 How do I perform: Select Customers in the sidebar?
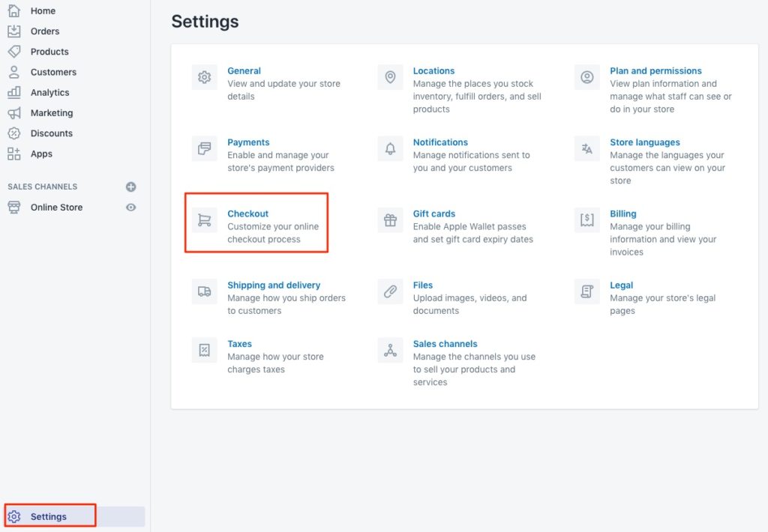point(53,72)
